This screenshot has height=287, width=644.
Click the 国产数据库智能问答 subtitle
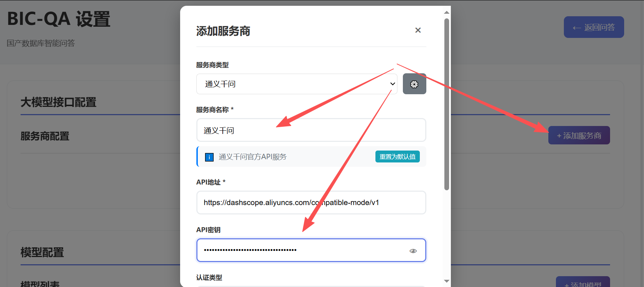[x=41, y=43]
